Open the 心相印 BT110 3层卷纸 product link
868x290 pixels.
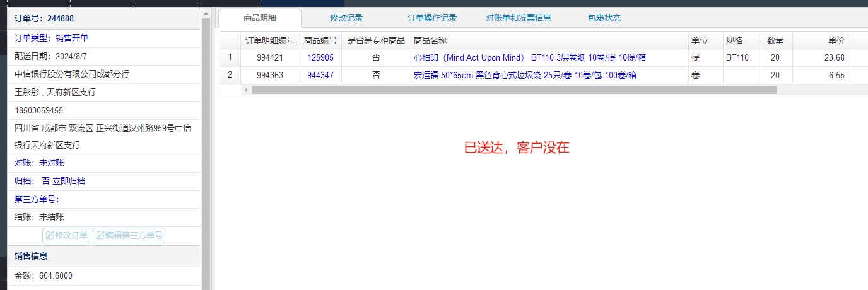click(x=530, y=57)
